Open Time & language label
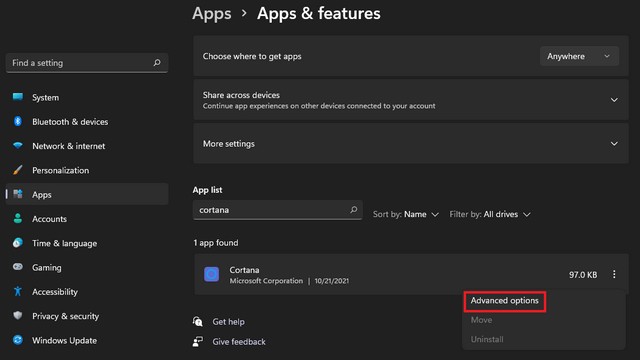The width and height of the screenshot is (640, 360). point(64,244)
